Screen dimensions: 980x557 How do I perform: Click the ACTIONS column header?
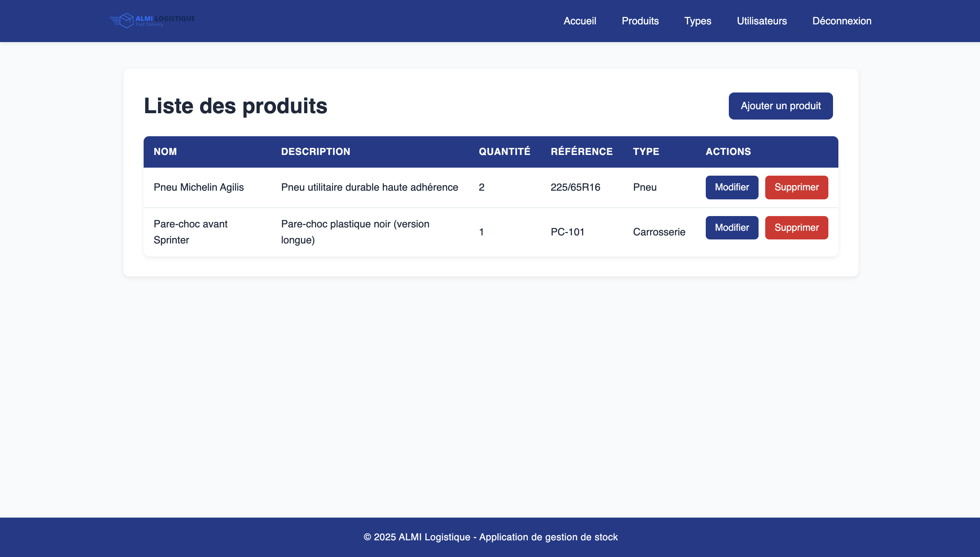pyautogui.click(x=727, y=152)
